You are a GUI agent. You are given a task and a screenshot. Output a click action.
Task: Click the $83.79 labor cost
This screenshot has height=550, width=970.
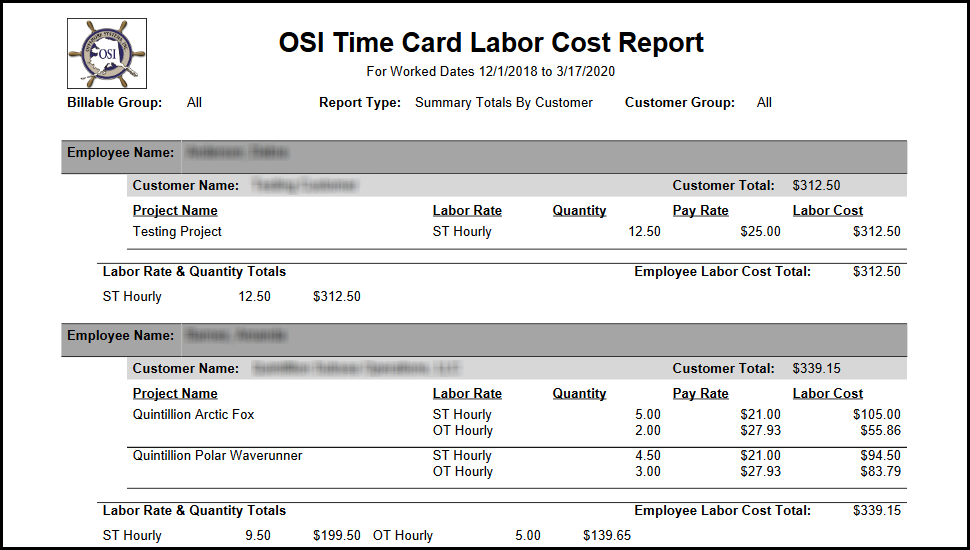tap(880, 471)
